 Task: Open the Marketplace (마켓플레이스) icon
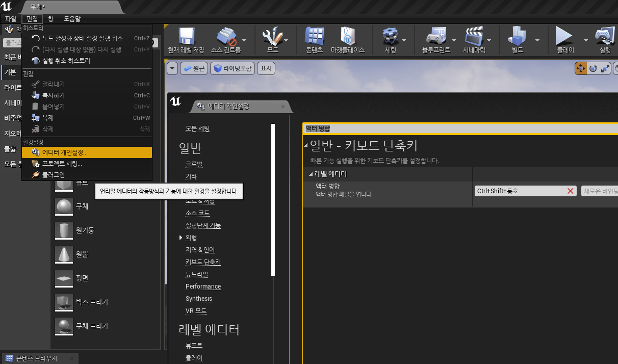(x=348, y=36)
